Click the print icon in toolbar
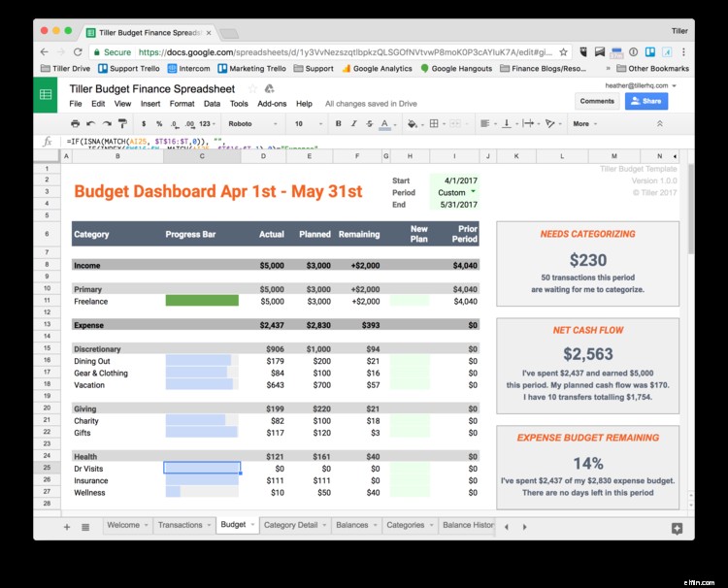The width and height of the screenshot is (728, 588). (75, 123)
